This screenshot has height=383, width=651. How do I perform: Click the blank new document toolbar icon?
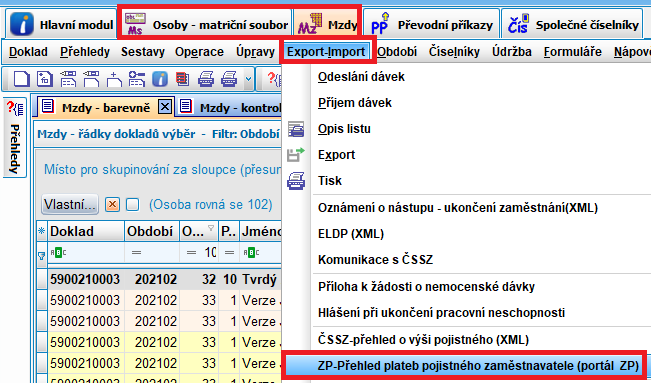click(22, 79)
